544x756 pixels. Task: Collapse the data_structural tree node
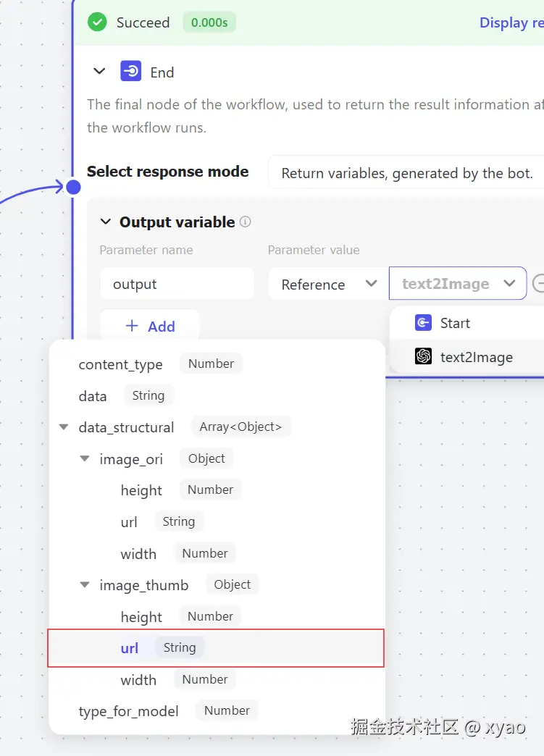[x=64, y=427]
